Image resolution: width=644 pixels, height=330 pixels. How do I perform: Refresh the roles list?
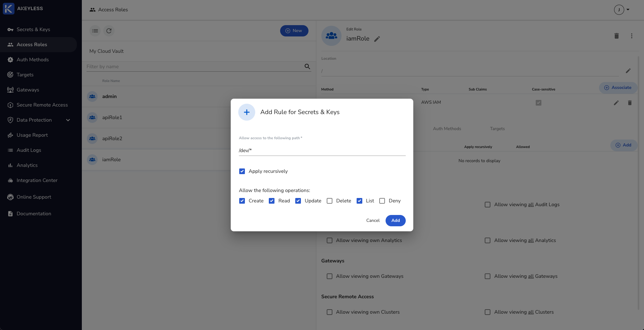[109, 31]
